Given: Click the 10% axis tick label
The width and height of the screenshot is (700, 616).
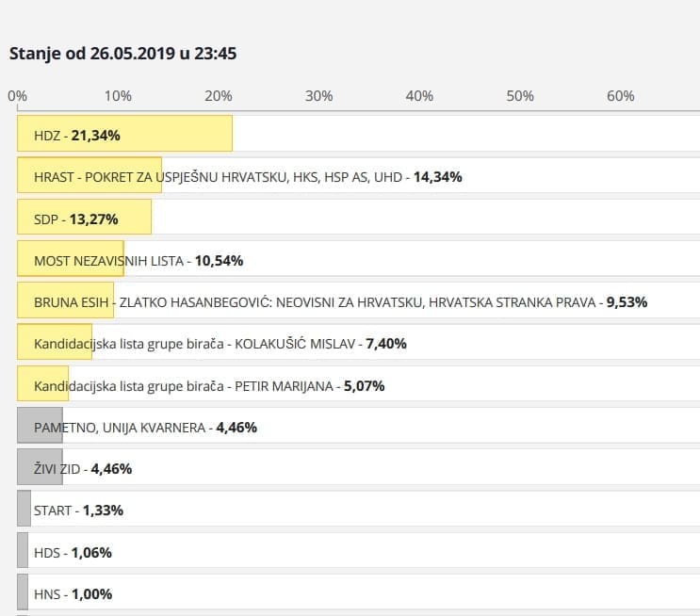Looking at the screenshot, I should point(118,96).
